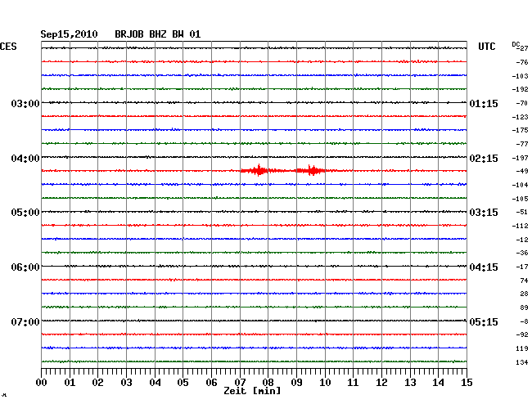Select the Zeit [min] axis title

(252, 391)
